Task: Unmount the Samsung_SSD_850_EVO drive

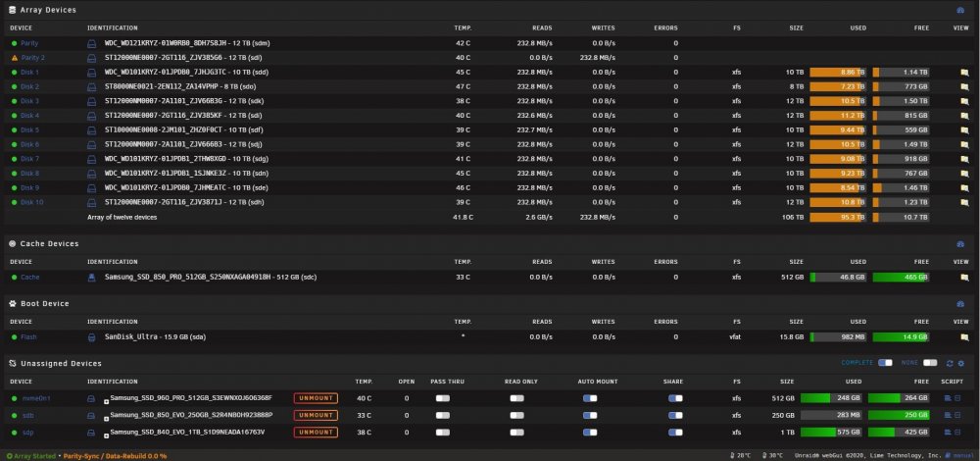Action: pos(316,415)
